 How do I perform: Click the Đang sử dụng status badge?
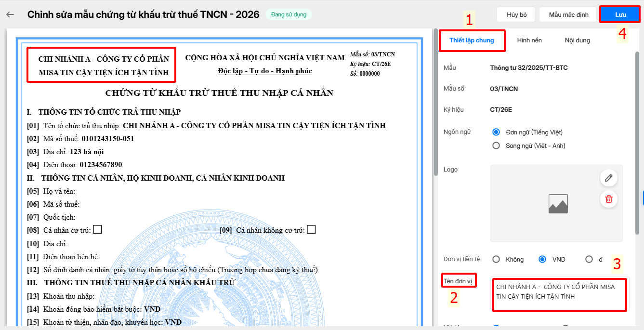(x=289, y=14)
